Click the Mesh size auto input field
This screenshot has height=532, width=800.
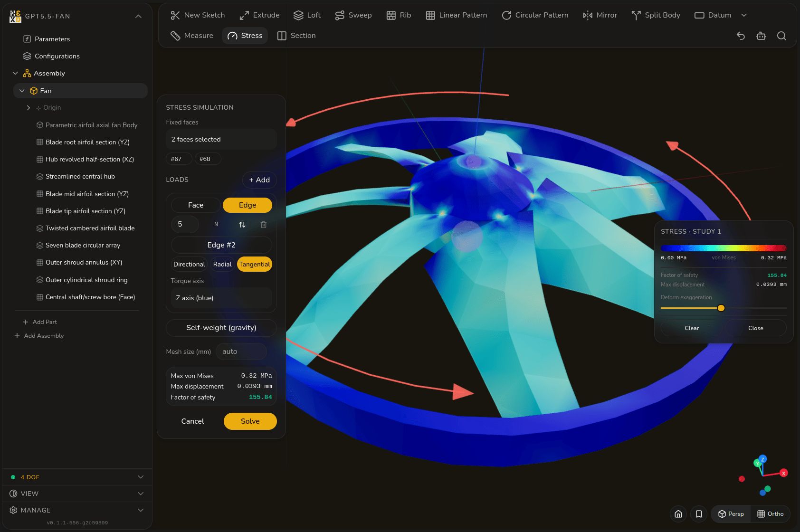pos(241,351)
